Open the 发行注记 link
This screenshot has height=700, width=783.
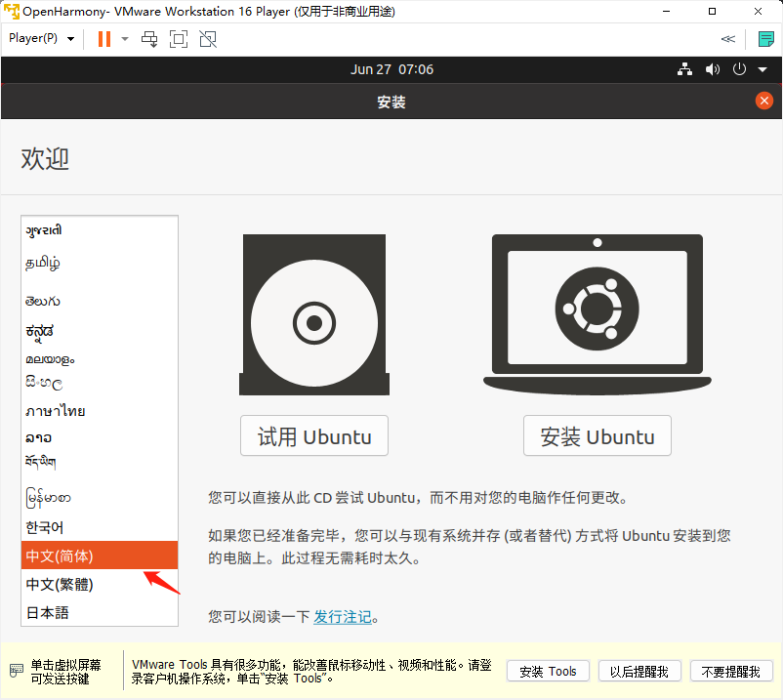point(342,617)
